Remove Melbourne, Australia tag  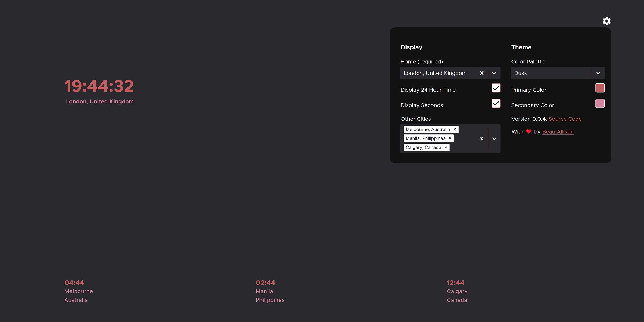[455, 129]
